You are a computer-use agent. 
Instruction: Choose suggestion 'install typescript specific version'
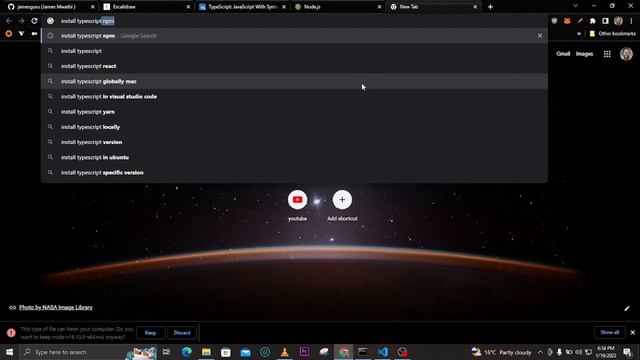294,173
